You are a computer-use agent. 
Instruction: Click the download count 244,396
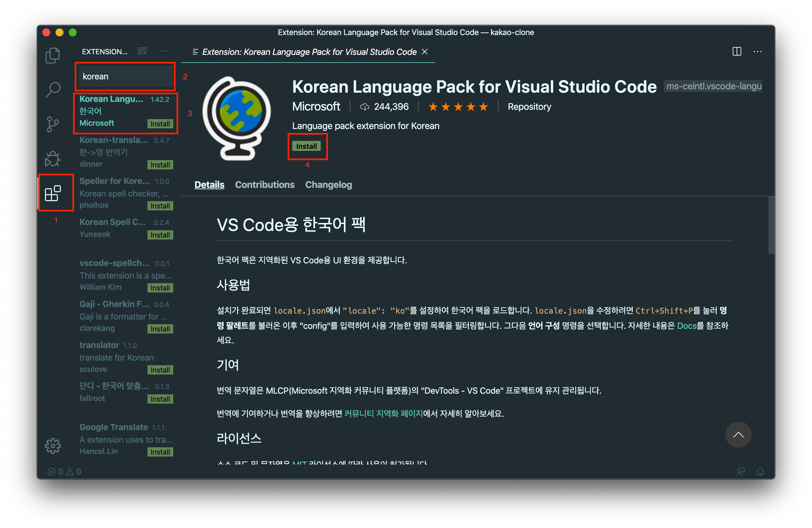tap(384, 107)
